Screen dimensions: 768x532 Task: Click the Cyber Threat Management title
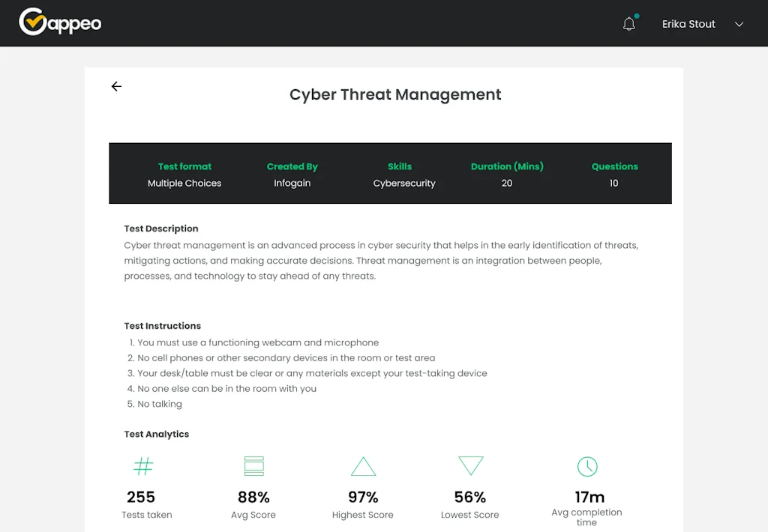395,94
